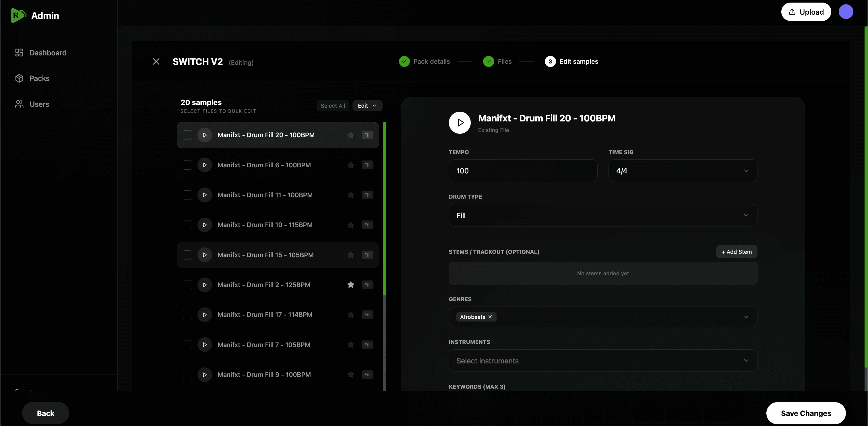The image size is (868, 426).
Task: Check the Drum Fill 9 - 100BPM checkbox
Action: (x=187, y=374)
